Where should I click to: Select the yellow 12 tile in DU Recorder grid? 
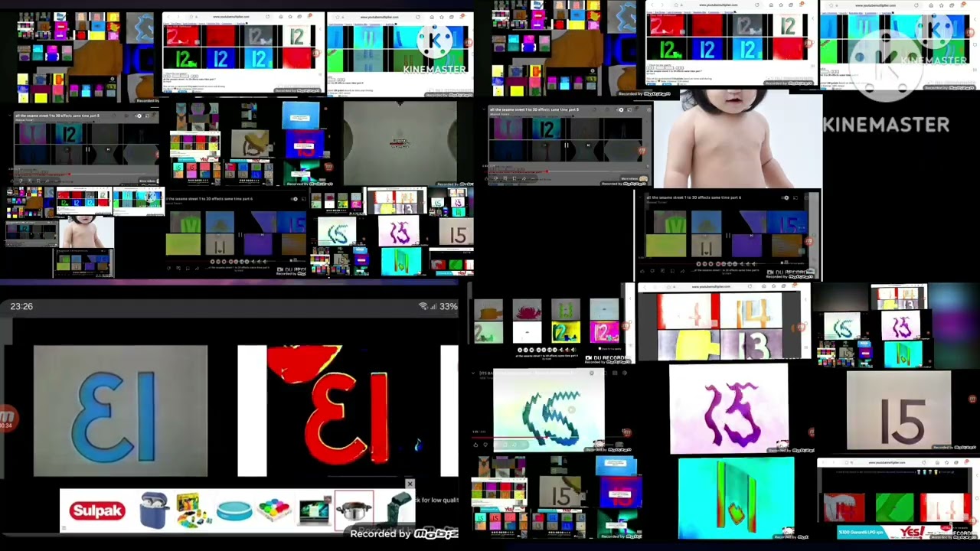click(x=566, y=332)
